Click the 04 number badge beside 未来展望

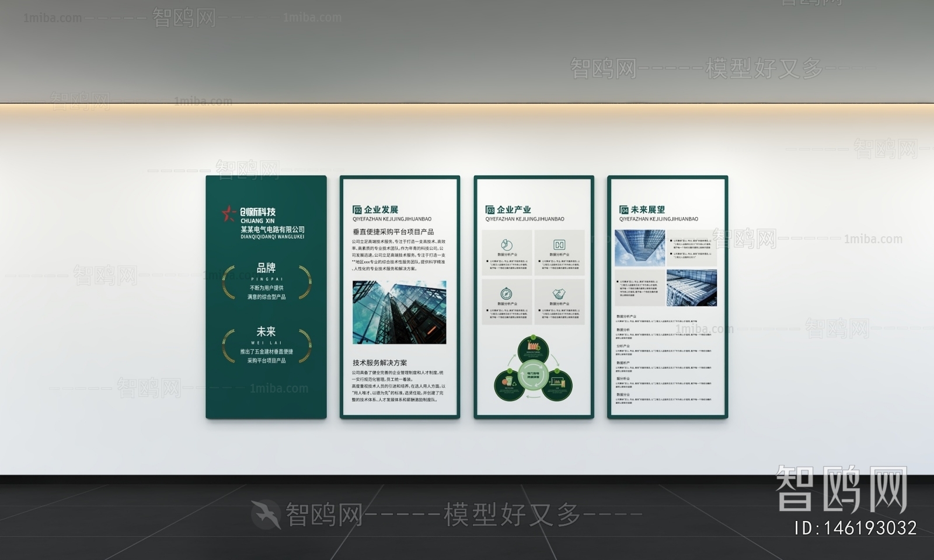click(624, 210)
